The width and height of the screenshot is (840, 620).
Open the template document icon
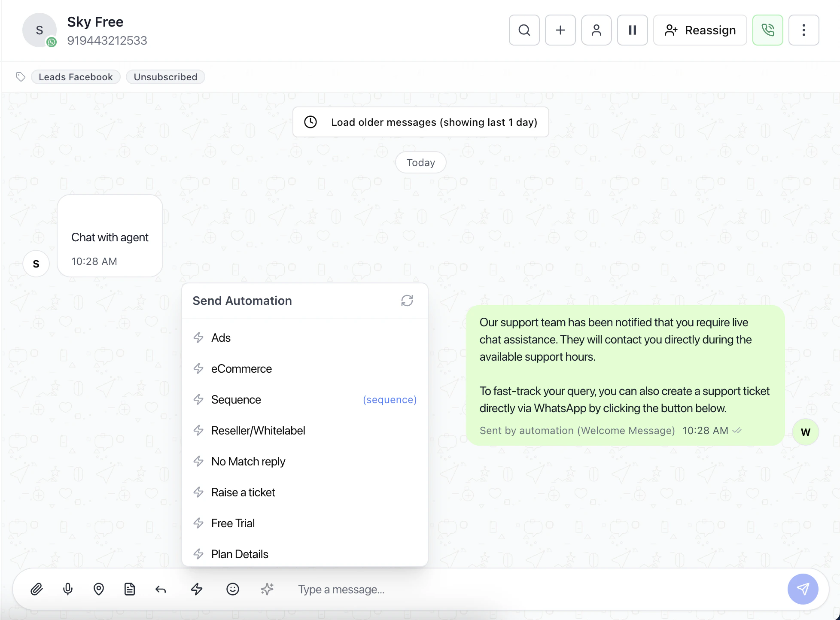(130, 589)
